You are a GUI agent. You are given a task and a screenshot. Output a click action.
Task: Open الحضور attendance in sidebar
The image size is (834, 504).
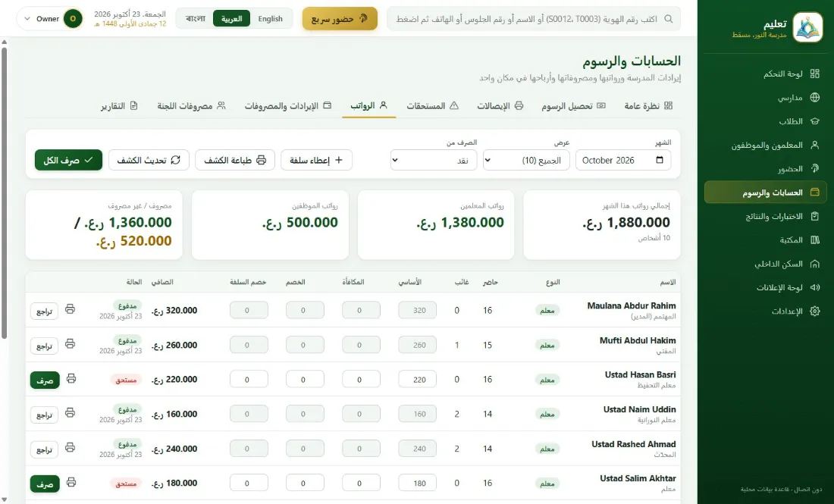coord(766,168)
